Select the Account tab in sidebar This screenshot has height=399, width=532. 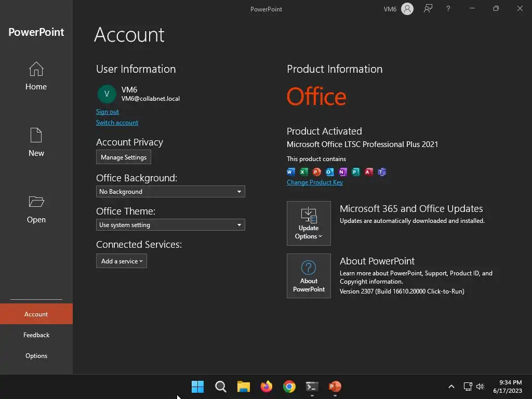coord(36,314)
